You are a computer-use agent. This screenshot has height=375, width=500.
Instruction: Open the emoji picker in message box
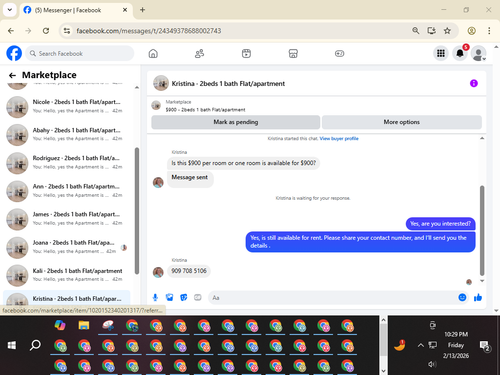[462, 297]
